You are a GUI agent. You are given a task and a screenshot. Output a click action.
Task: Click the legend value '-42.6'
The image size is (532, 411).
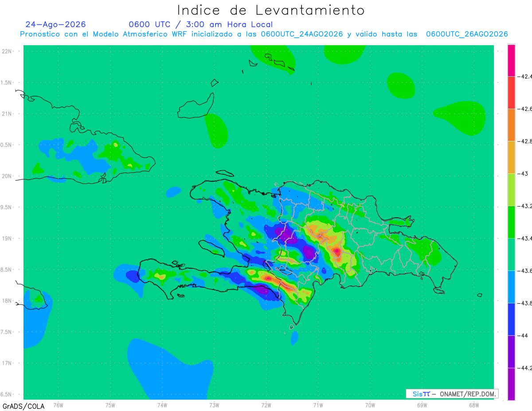[525, 109]
